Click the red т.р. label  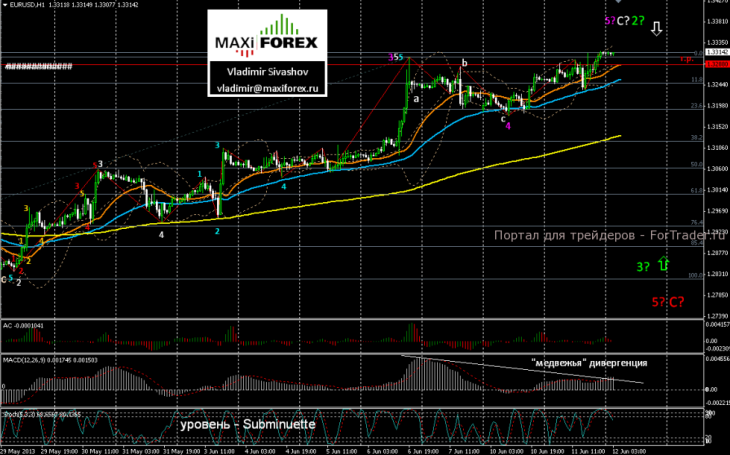(687, 59)
